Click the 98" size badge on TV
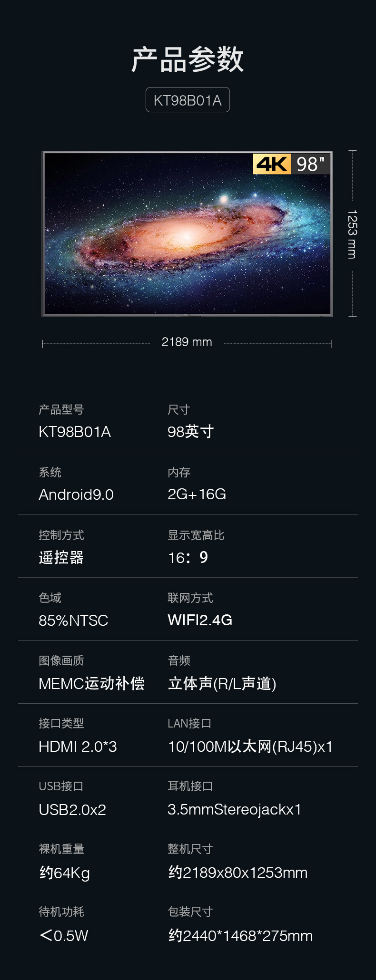This screenshot has width=376, height=980. click(x=310, y=164)
